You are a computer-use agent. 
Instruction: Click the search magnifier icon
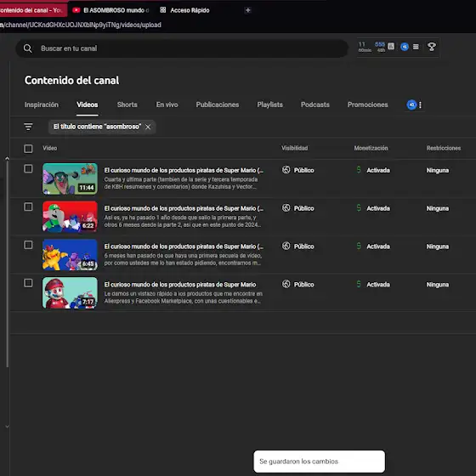[27, 48]
